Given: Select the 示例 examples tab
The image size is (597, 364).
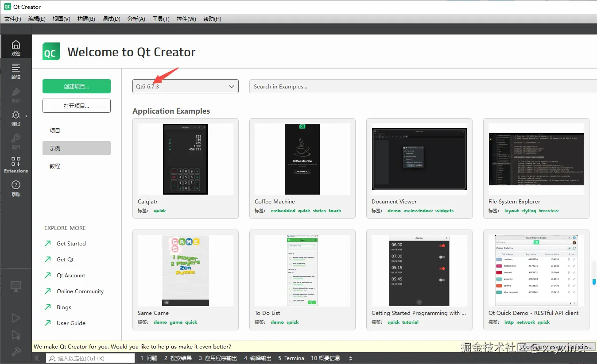Looking at the screenshot, I should 77,148.
